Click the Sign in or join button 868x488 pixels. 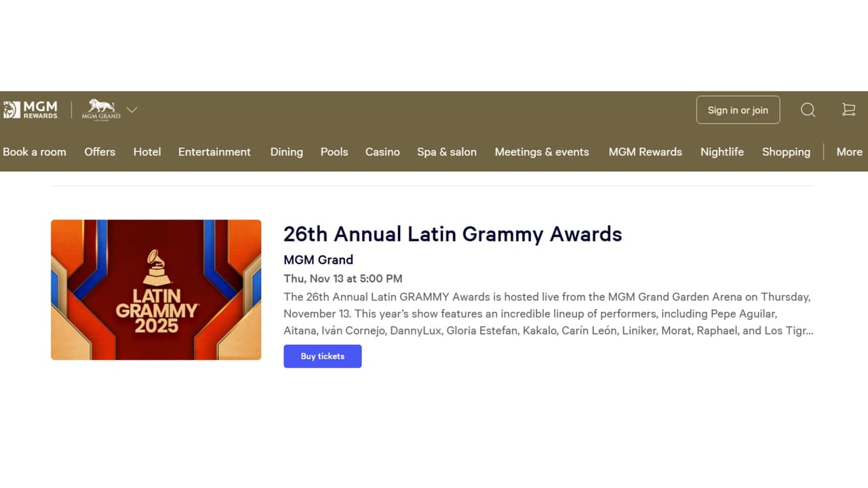[738, 109]
